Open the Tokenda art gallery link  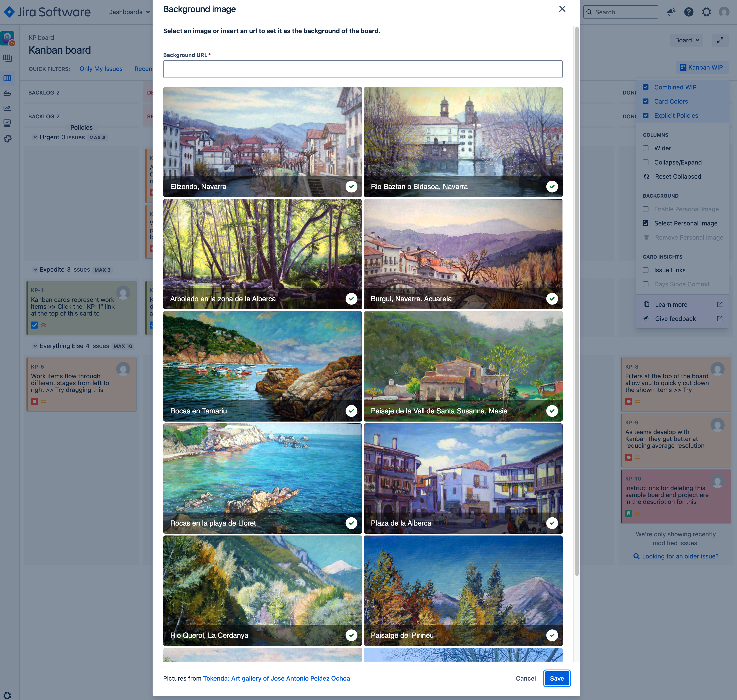coord(276,678)
